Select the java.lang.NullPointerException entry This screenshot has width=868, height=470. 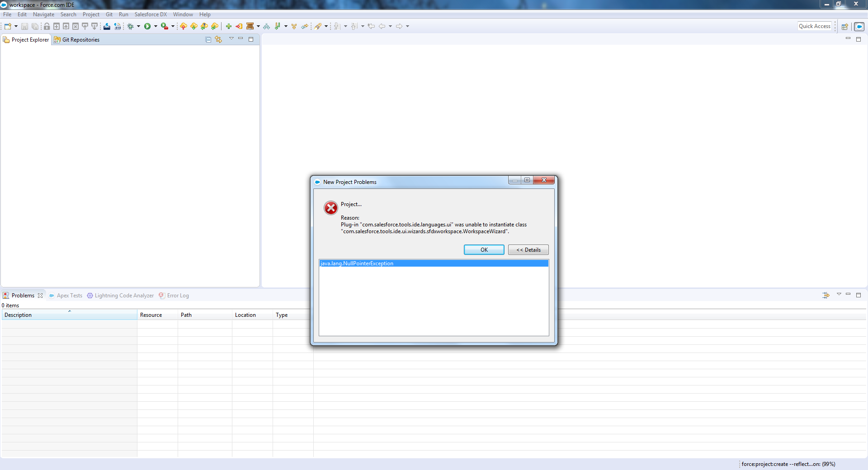click(357, 263)
